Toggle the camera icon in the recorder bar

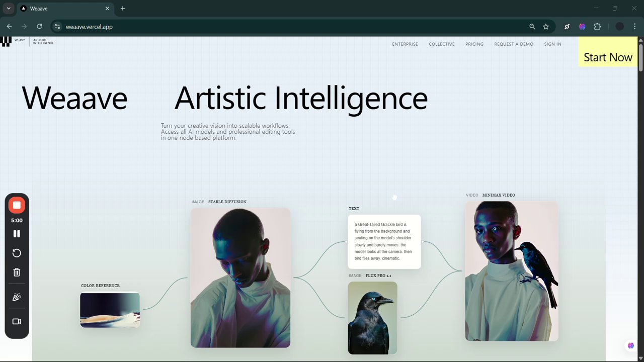[x=17, y=321]
